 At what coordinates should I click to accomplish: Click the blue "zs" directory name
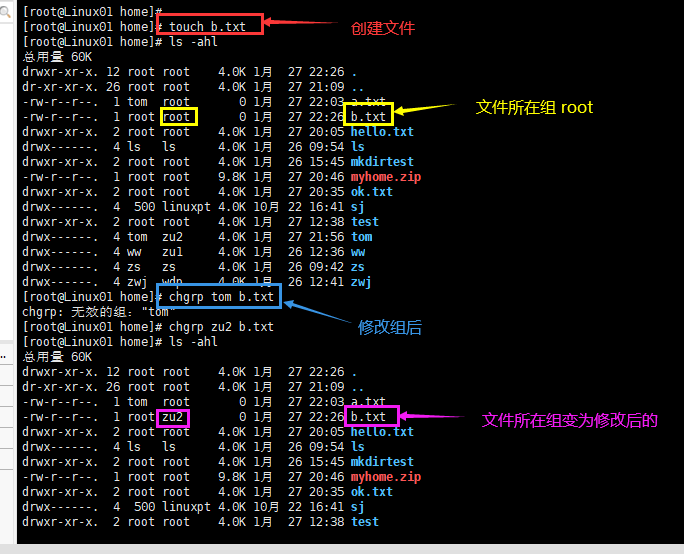pos(358,267)
